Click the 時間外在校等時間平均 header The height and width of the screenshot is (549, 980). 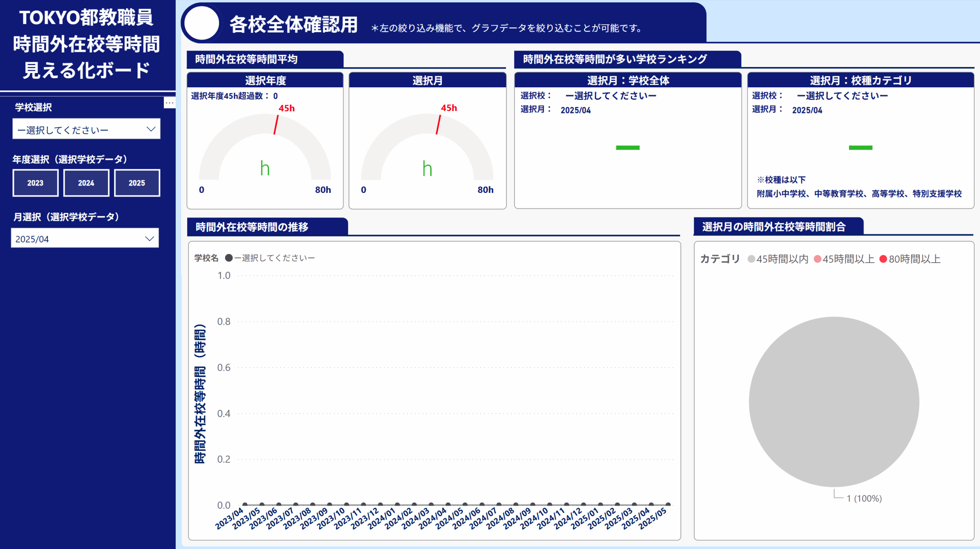(247, 59)
